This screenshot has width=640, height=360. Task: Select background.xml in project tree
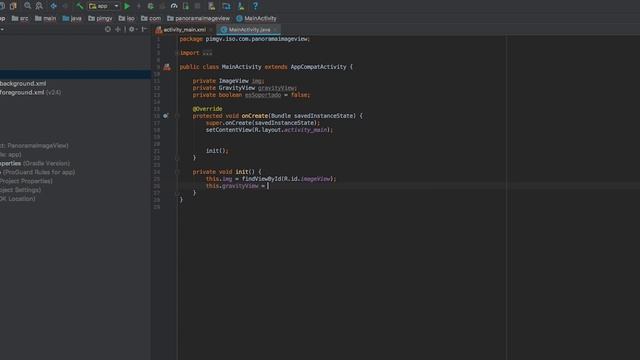[23, 83]
